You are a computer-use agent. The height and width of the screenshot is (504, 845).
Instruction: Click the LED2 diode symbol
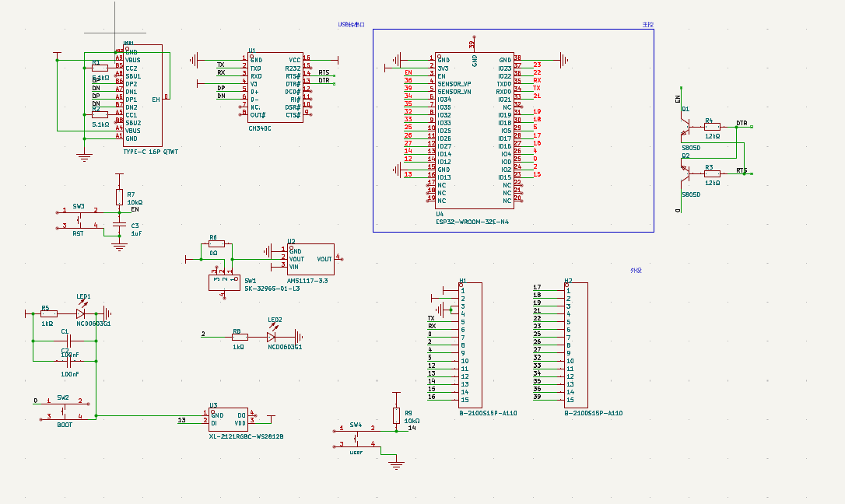click(272, 337)
